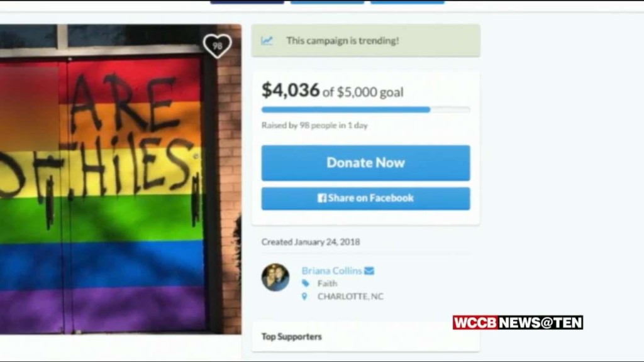Click the Faith category link
This screenshot has width=644, height=362.
[x=327, y=283]
